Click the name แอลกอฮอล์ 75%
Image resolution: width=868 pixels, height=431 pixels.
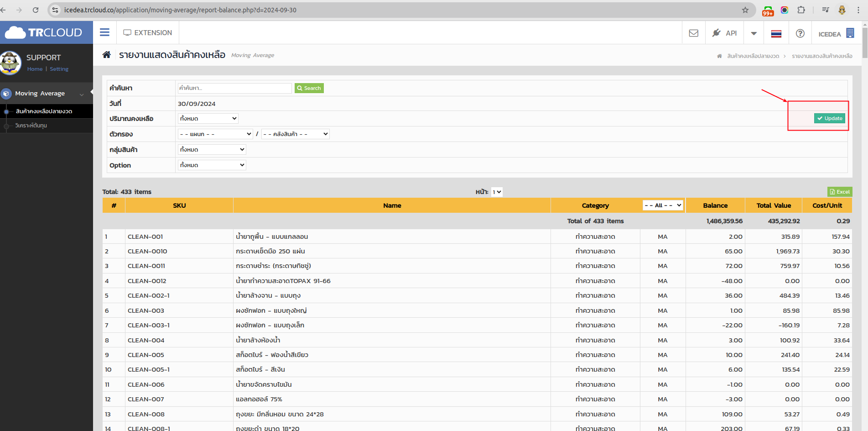[259, 399]
